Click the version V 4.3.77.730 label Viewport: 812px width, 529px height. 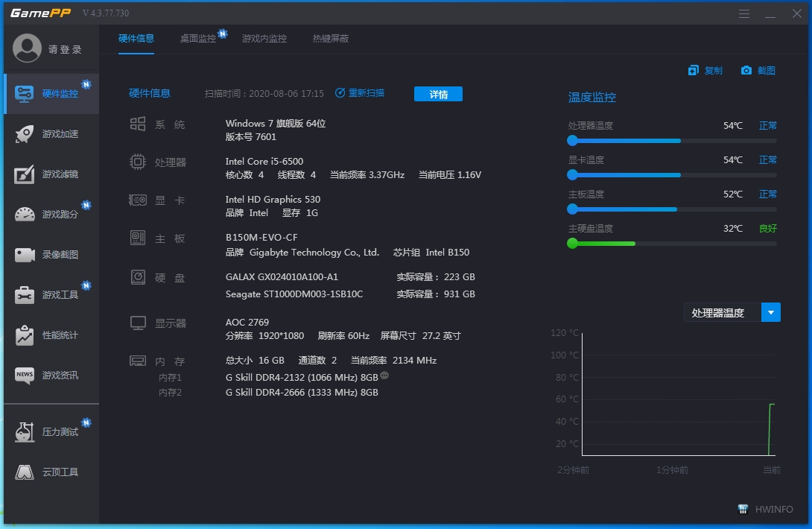point(106,13)
